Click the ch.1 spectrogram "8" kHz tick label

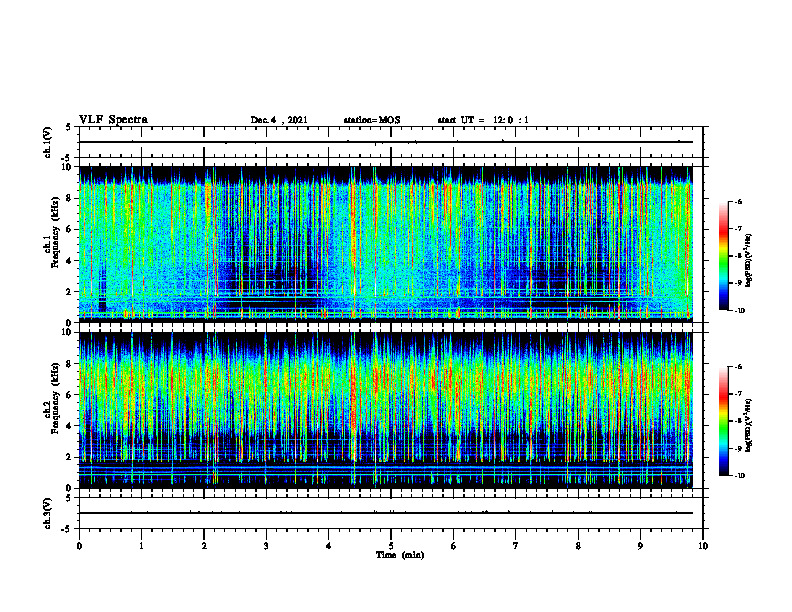[x=70, y=198]
